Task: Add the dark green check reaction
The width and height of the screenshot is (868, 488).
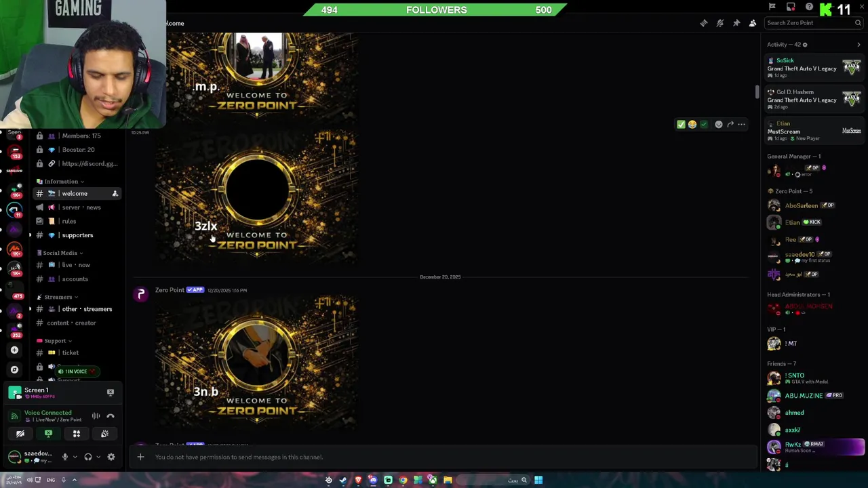Action: coord(704,124)
